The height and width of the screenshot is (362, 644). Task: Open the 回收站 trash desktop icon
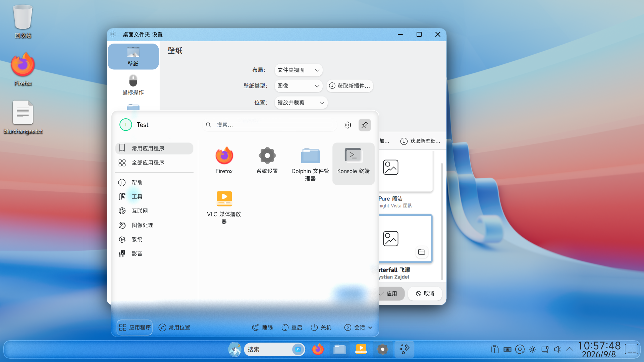click(x=23, y=21)
